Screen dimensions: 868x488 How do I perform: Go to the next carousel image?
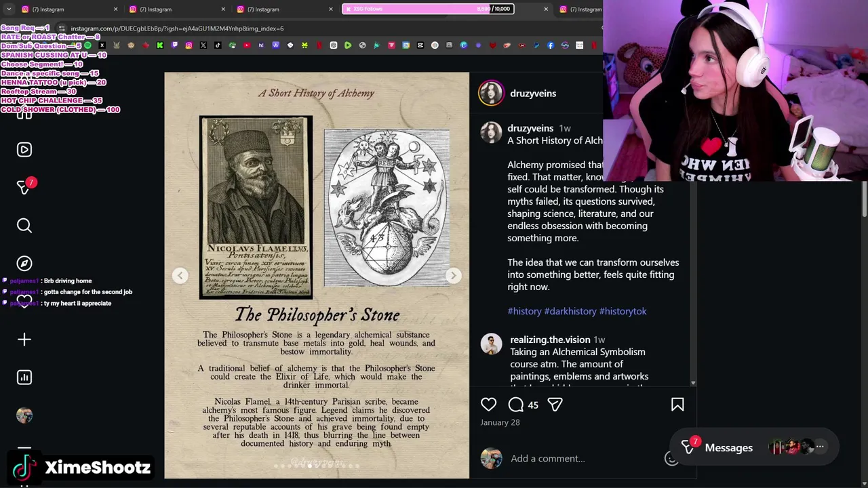coord(454,275)
